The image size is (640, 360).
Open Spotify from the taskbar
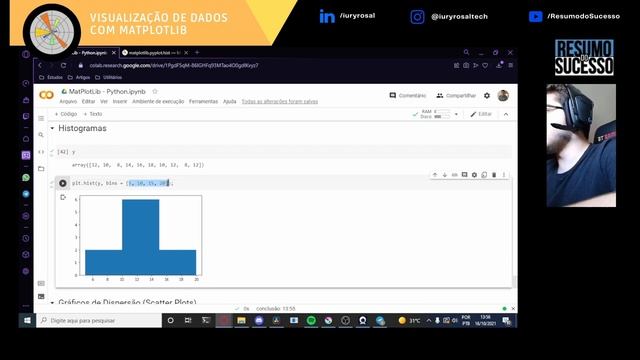point(311,320)
